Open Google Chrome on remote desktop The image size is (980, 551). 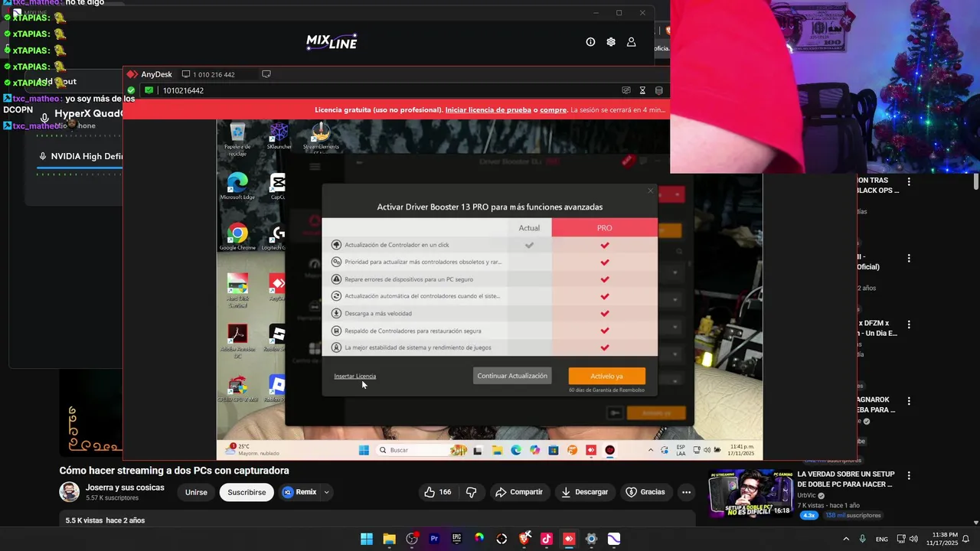tap(237, 237)
